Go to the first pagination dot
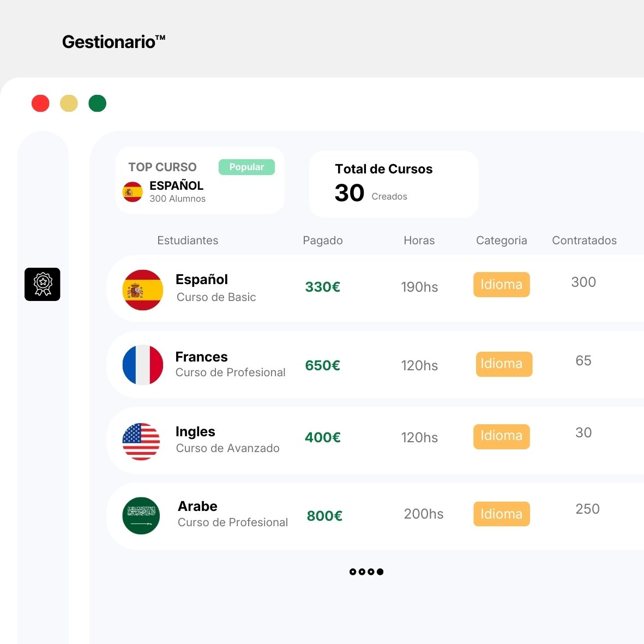644x644 pixels. (353, 571)
